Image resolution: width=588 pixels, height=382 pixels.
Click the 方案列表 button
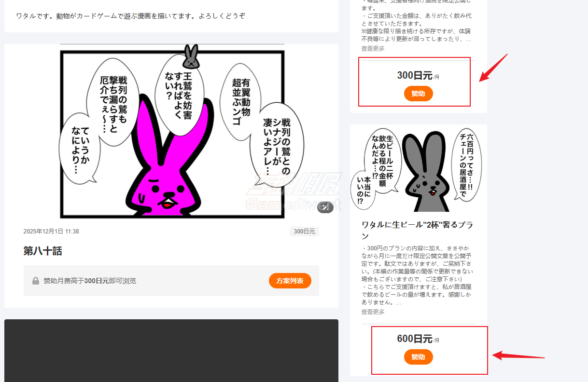290,280
